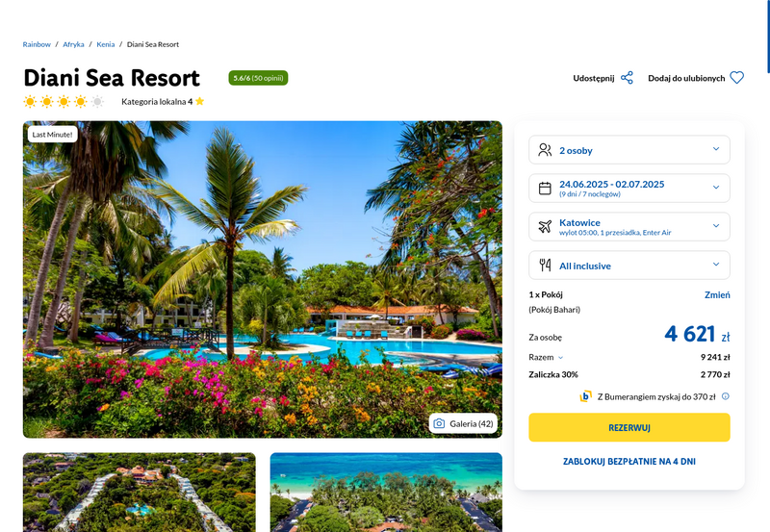The image size is (770, 532).
Task: Click the Bumerang info circle icon
Action: 726,396
